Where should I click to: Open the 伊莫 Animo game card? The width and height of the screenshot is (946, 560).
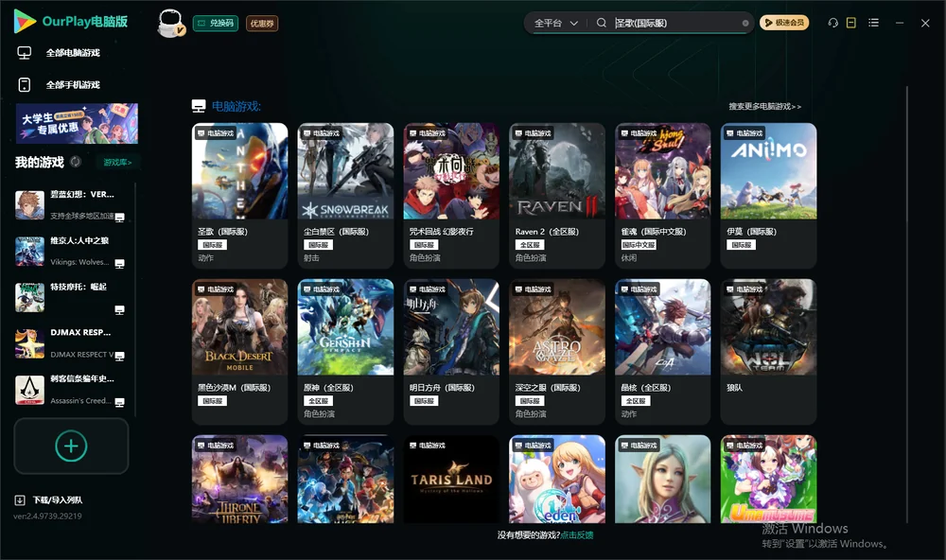(768, 196)
